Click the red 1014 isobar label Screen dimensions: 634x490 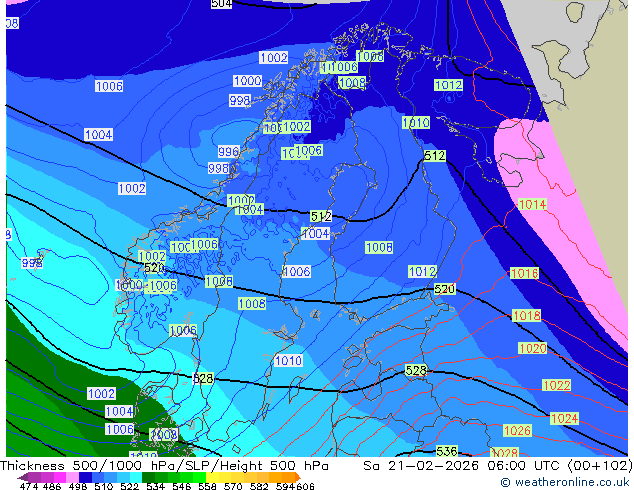tap(532, 205)
